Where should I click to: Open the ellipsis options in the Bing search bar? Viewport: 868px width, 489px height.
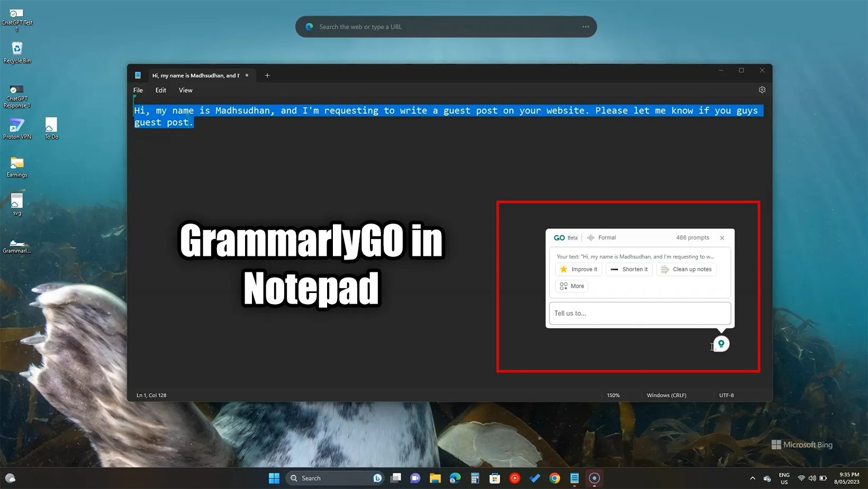(x=585, y=26)
